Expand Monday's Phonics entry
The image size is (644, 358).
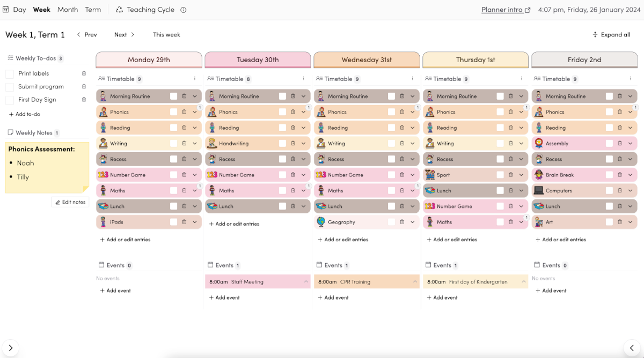(195, 111)
